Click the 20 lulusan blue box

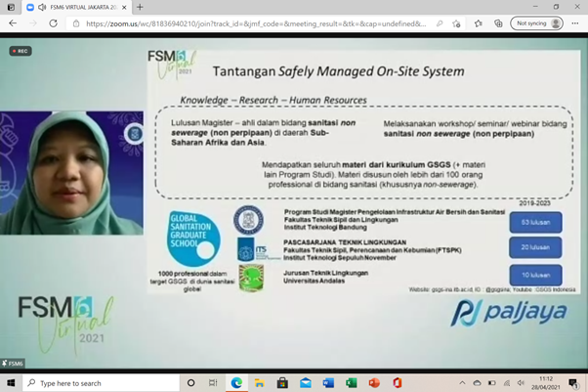[535, 247]
